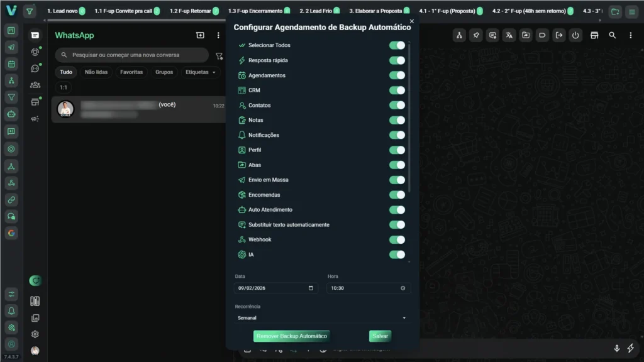Open the Google icon in left sidebar
This screenshot has width=644, height=362.
11,233
